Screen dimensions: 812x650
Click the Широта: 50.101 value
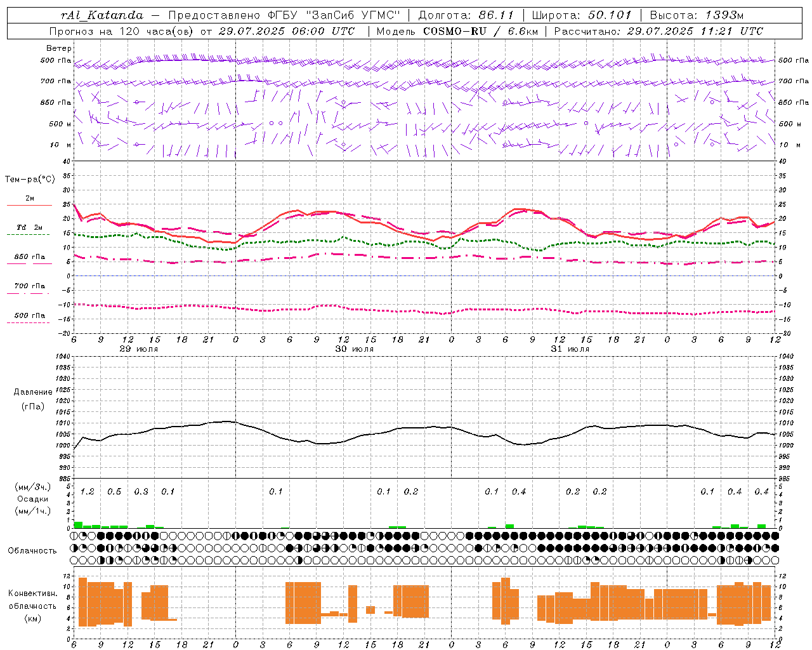582,15
